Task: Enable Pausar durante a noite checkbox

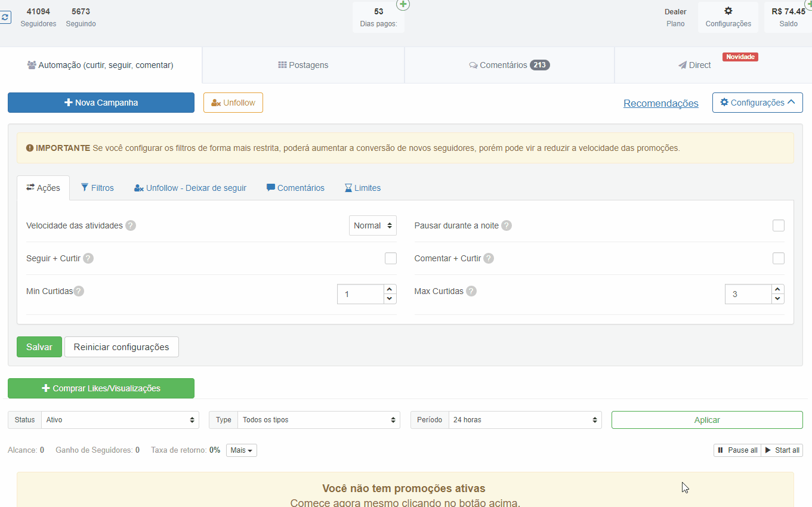Action: [779, 225]
